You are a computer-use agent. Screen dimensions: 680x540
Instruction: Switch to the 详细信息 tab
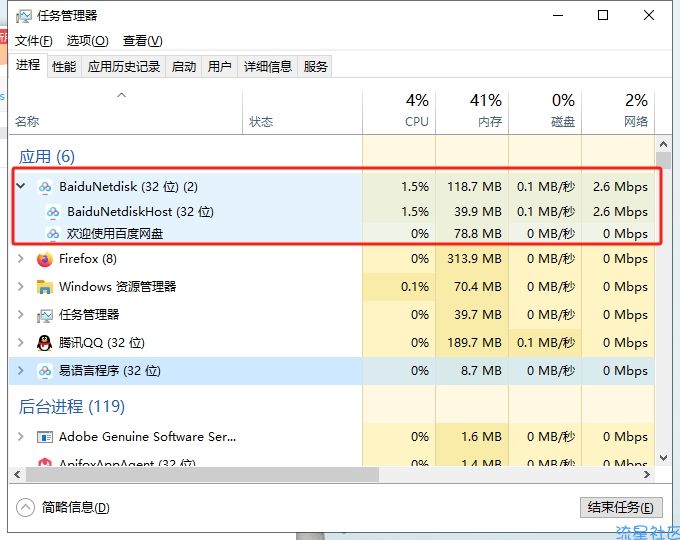click(268, 67)
